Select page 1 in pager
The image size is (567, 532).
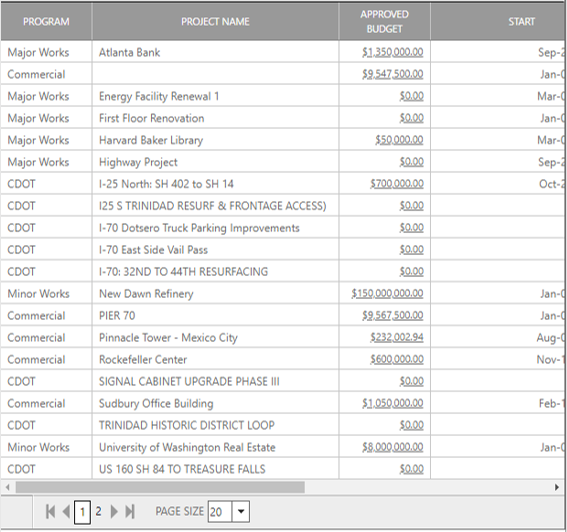(x=82, y=512)
